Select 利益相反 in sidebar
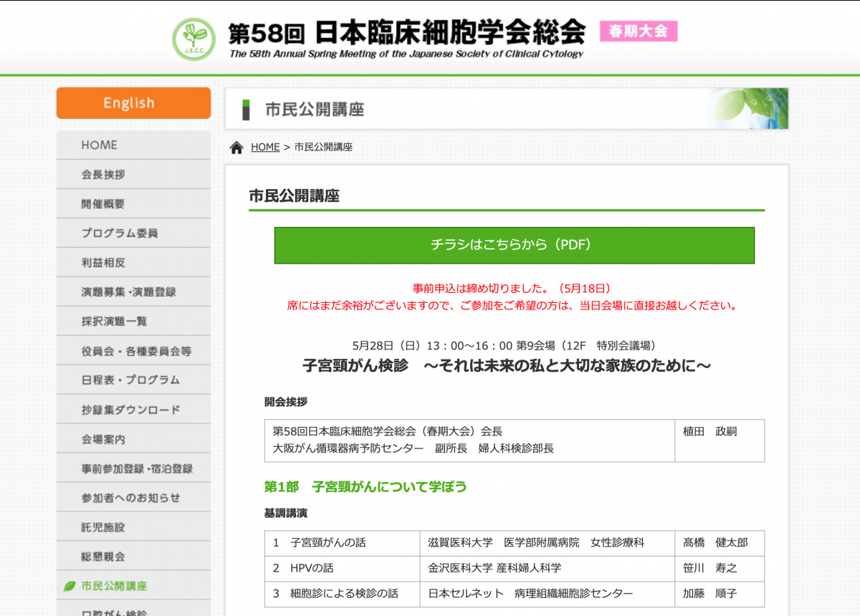Viewport: 860px width, 616px height. coord(133,262)
